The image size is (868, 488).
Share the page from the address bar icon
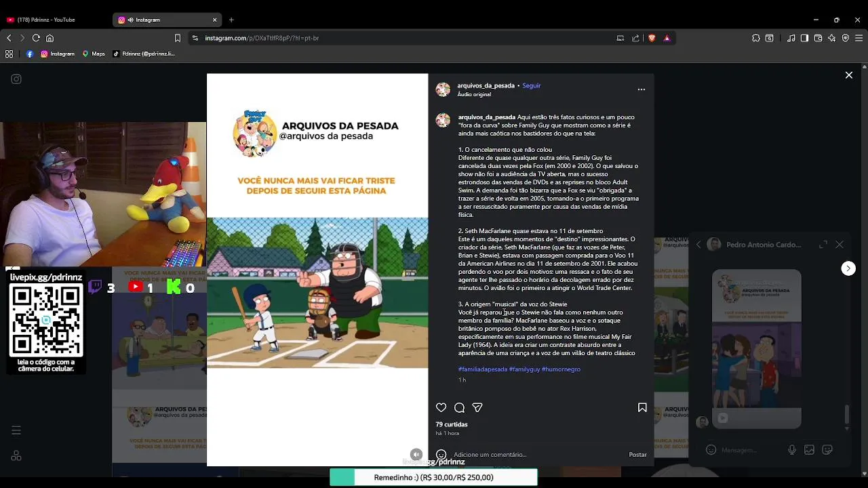[x=635, y=38]
